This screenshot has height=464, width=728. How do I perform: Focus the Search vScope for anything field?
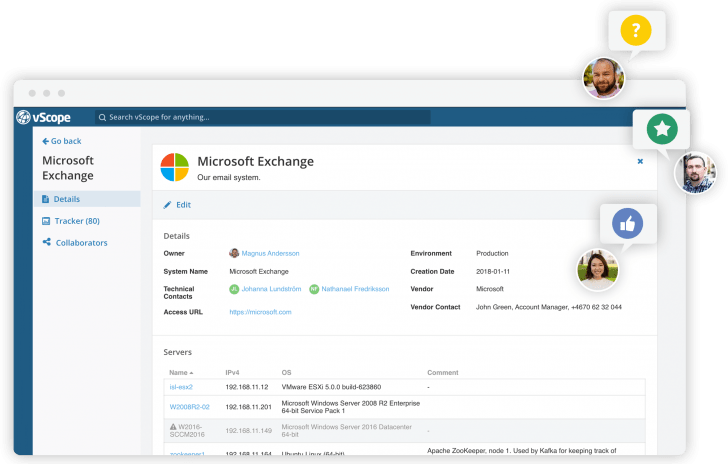(263, 117)
